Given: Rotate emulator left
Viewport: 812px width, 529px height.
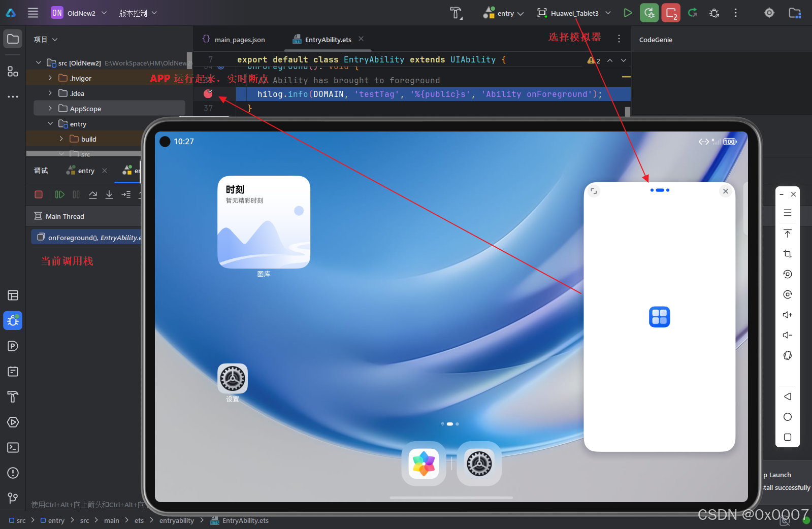Looking at the screenshot, I should tap(788, 274).
